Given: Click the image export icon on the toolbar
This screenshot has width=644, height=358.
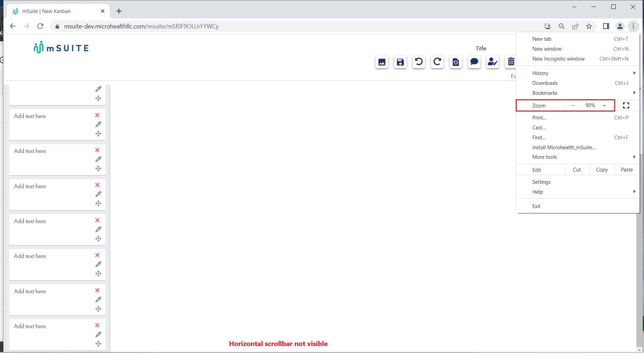Looking at the screenshot, I should (x=382, y=62).
